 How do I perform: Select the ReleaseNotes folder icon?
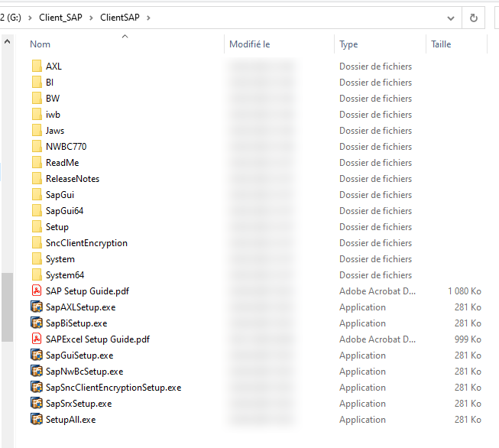point(37,179)
